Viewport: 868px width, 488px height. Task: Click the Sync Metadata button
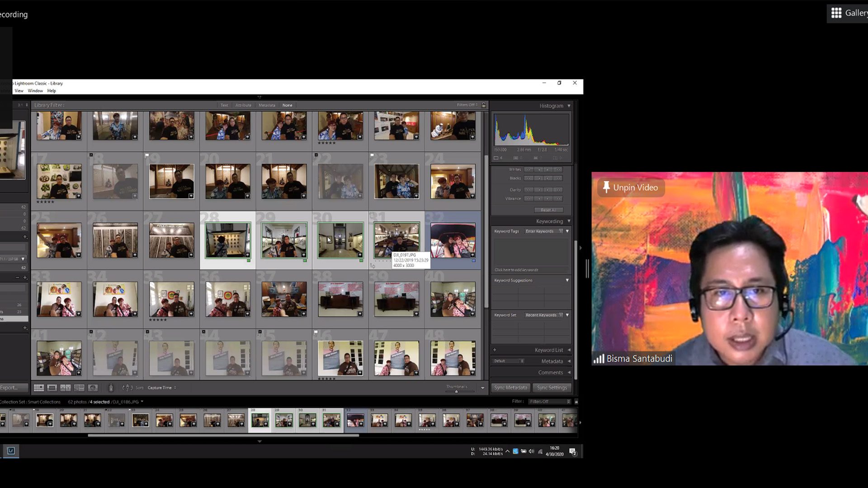pyautogui.click(x=510, y=388)
